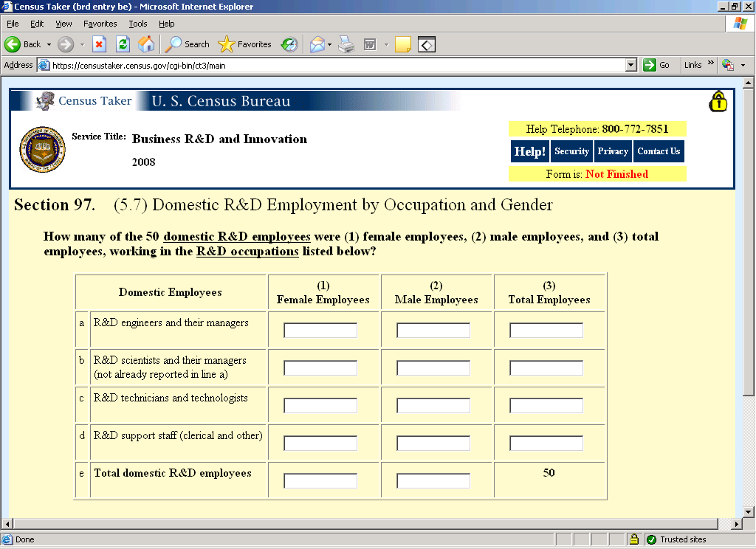Screen dimensions: 756x549
Task: Click Male field for R&D technicians
Action: click(433, 405)
